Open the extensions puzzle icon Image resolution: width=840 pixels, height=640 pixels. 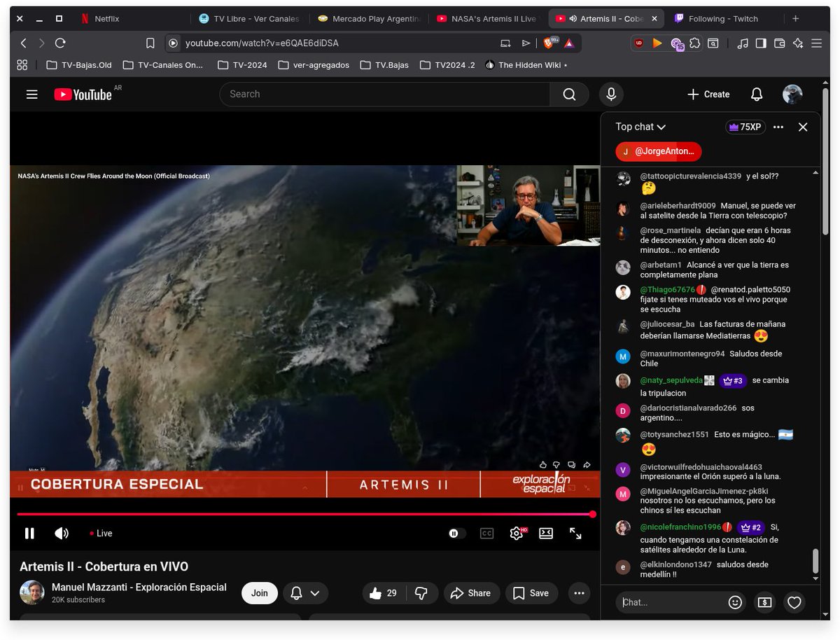point(694,43)
